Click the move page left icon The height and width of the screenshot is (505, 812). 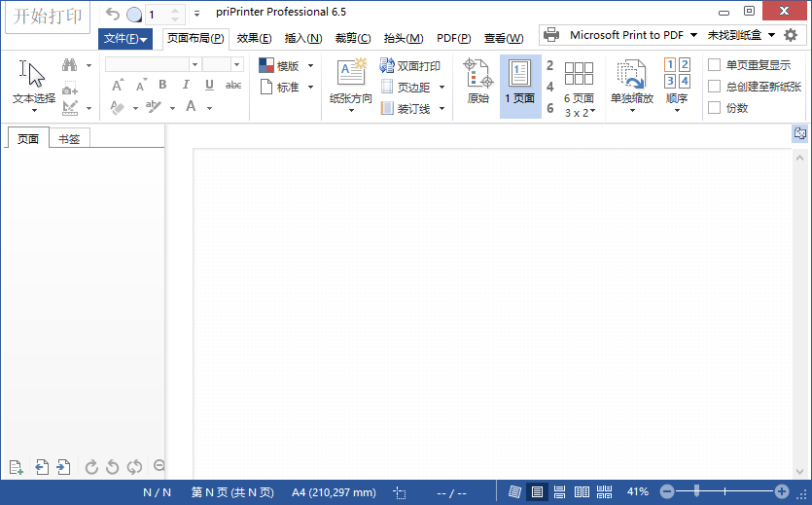42,467
